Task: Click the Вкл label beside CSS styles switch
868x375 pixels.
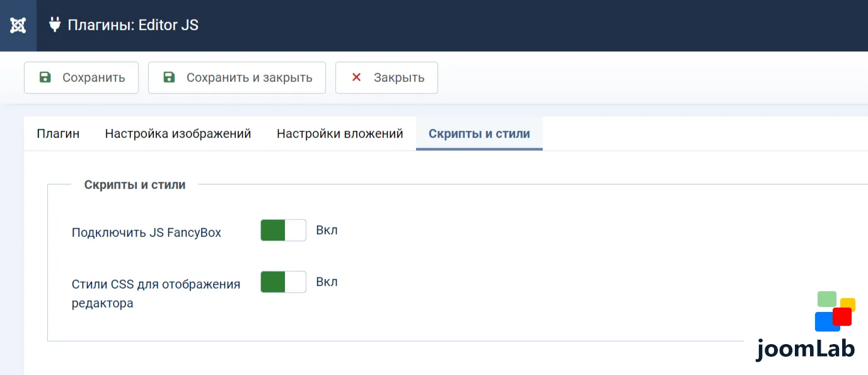Action: [x=327, y=282]
